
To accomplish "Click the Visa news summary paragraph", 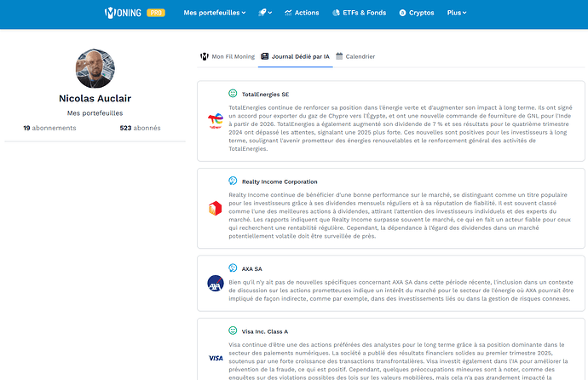I will pyautogui.click(x=398, y=361).
